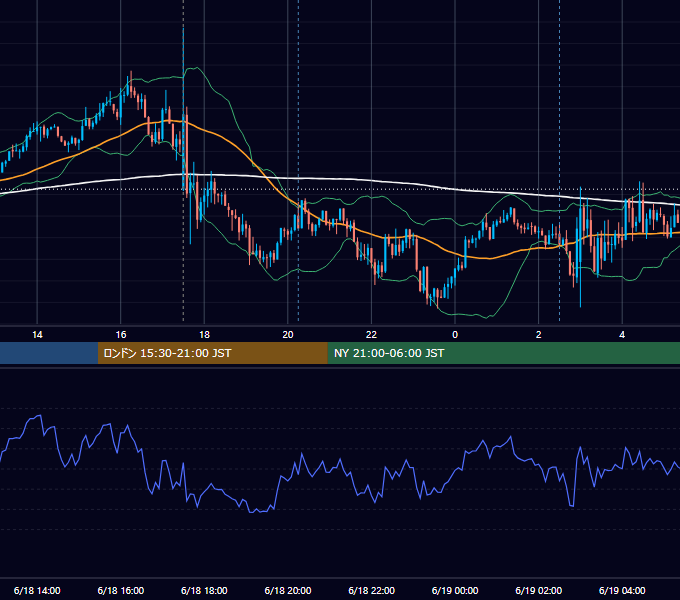This screenshot has width=680, height=600.
Task: Click the 4 hour axis label
Action: 622,335
